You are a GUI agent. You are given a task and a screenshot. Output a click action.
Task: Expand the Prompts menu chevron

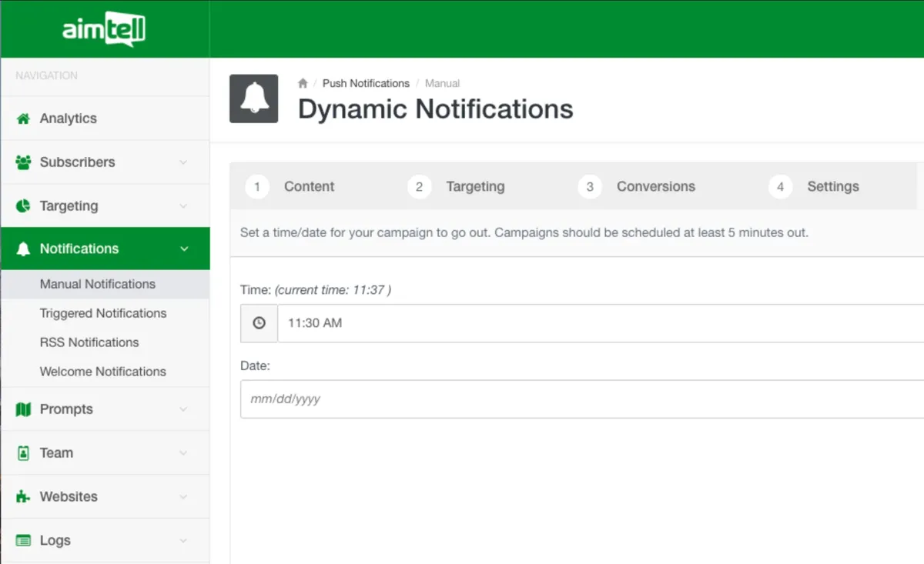183,409
